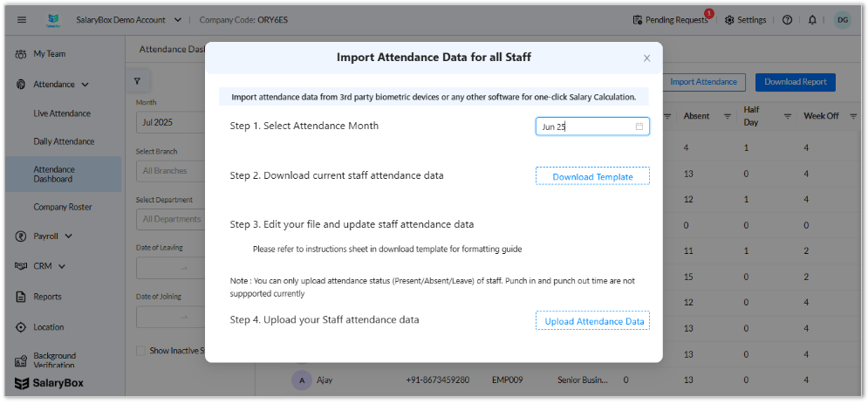
Task: Click the help question mark icon
Action: pyautogui.click(x=787, y=20)
